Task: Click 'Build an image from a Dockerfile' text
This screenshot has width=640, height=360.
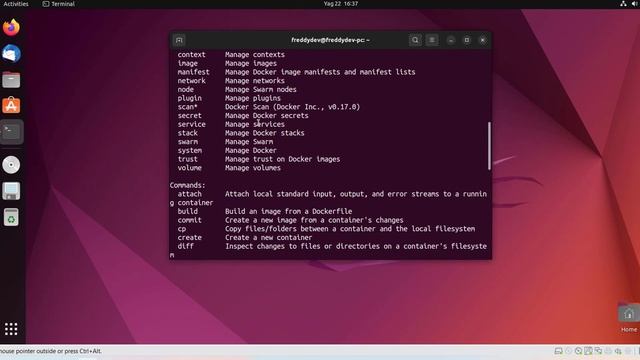Action: [x=288, y=211]
